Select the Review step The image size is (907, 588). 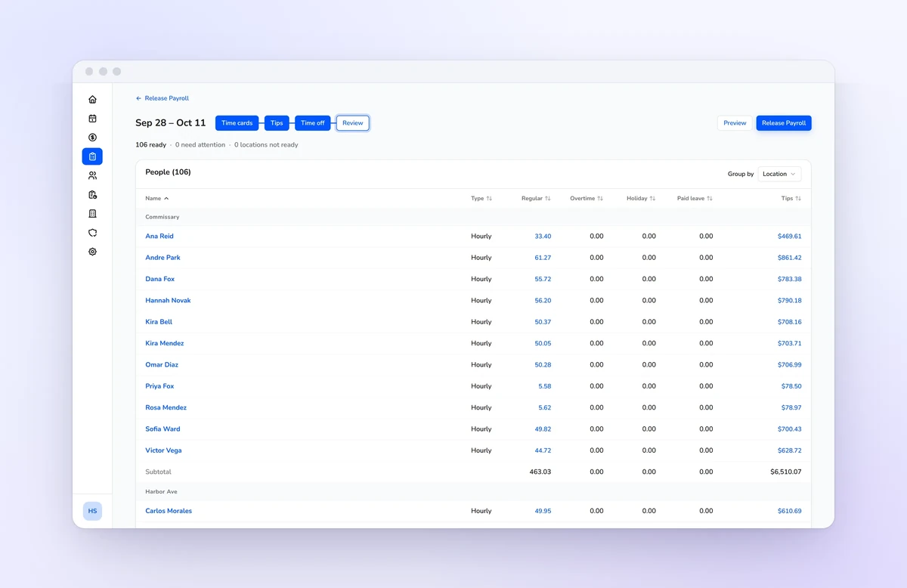coord(353,123)
